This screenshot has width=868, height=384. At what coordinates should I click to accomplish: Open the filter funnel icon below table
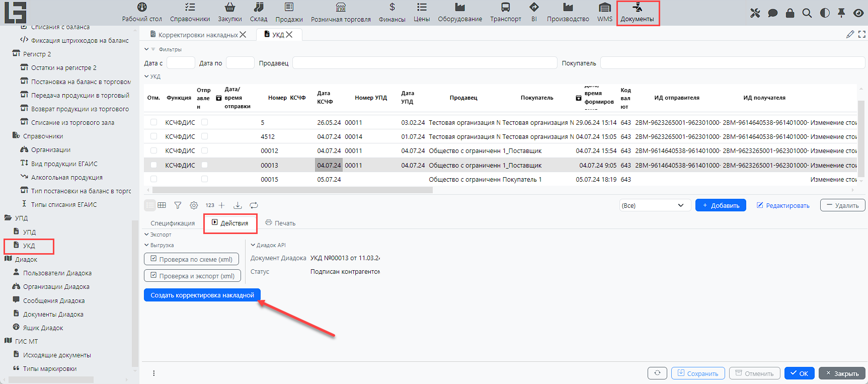178,205
